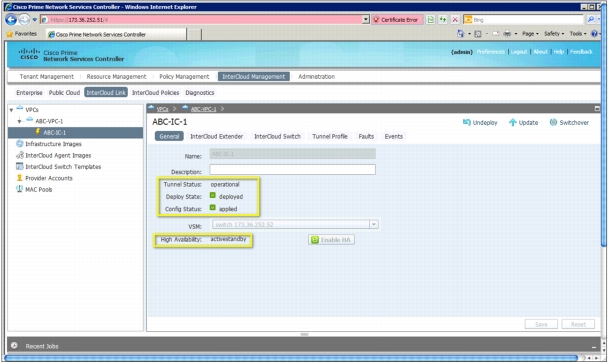Click InterCloud Switch Templates tree icon
609x364 pixels.
coord(19,166)
